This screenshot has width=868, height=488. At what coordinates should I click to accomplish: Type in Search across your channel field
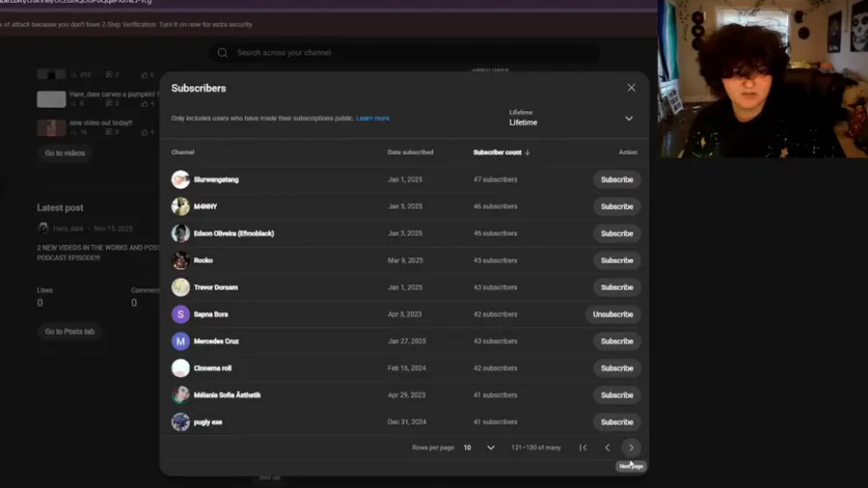(405, 53)
